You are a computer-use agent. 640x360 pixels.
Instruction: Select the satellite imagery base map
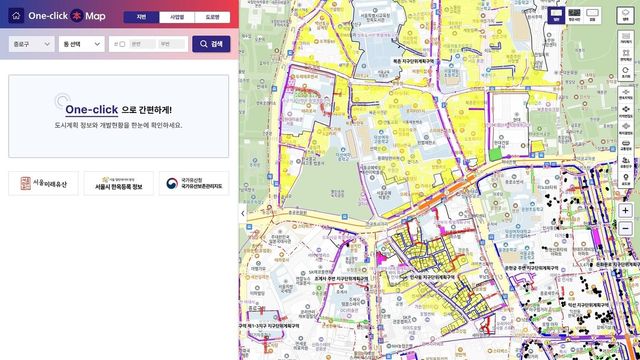[x=574, y=16]
